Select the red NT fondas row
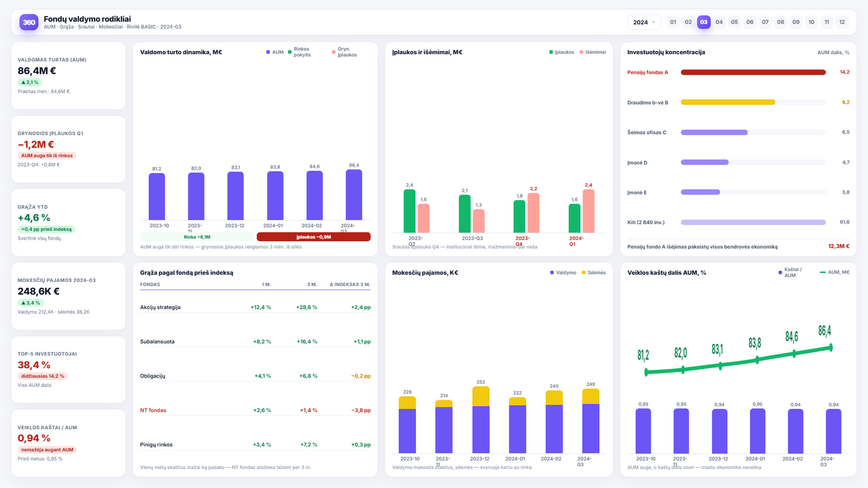Viewport: 868px width, 488px height. pos(255,410)
